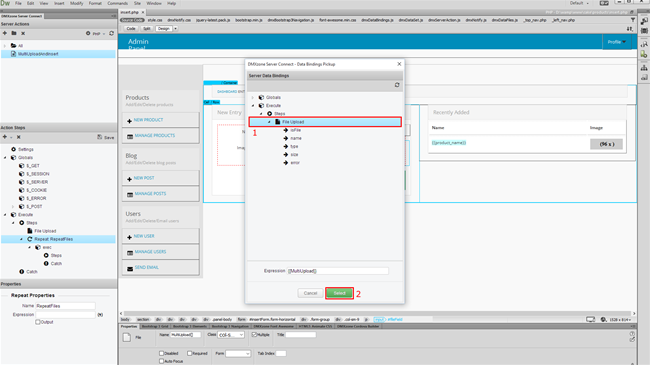Click the Cancel button in the dialog
Viewport: 650px width, 365px height.
click(x=310, y=293)
